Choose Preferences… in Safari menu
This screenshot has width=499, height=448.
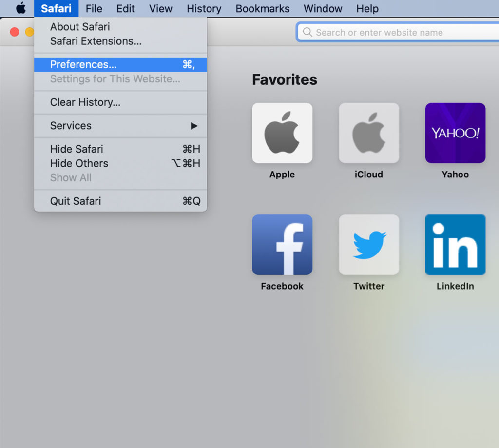(120, 65)
